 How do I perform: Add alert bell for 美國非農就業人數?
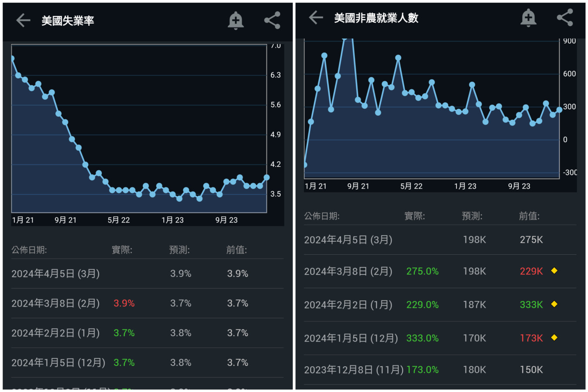(528, 18)
